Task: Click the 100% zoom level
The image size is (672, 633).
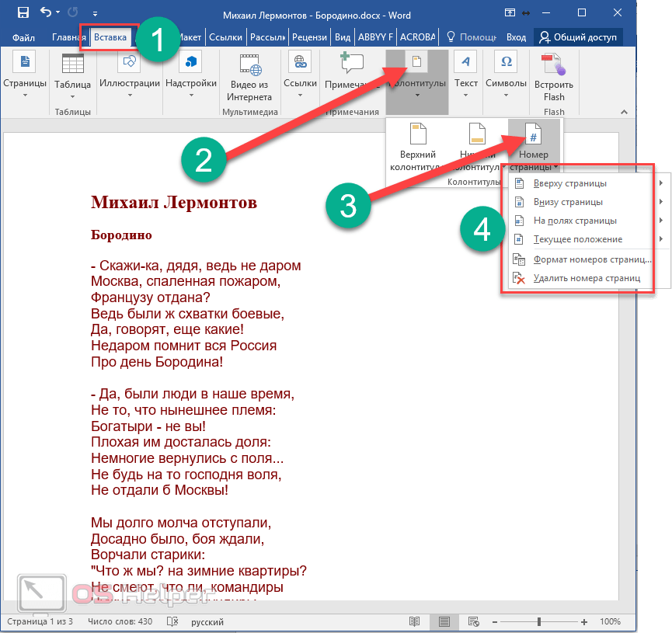Action: (611, 621)
